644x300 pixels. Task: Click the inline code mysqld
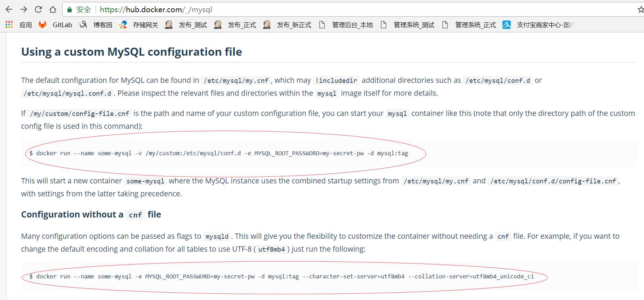217,236
